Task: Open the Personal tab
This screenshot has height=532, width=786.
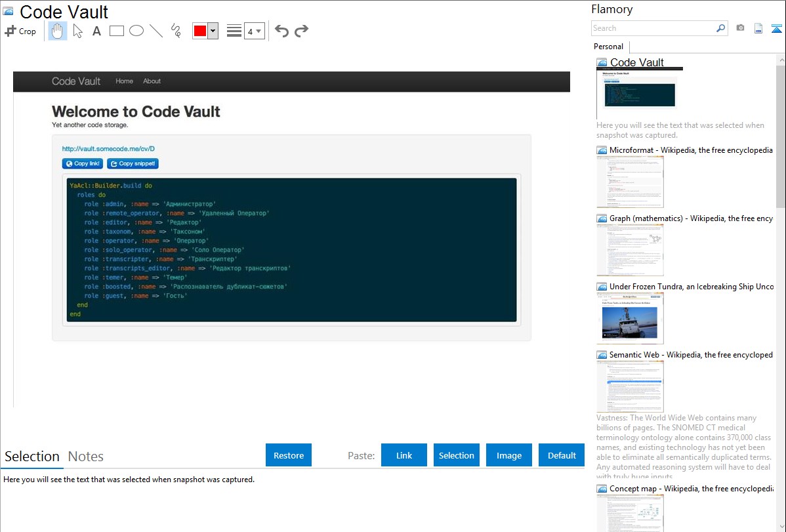Action: pyautogui.click(x=608, y=47)
